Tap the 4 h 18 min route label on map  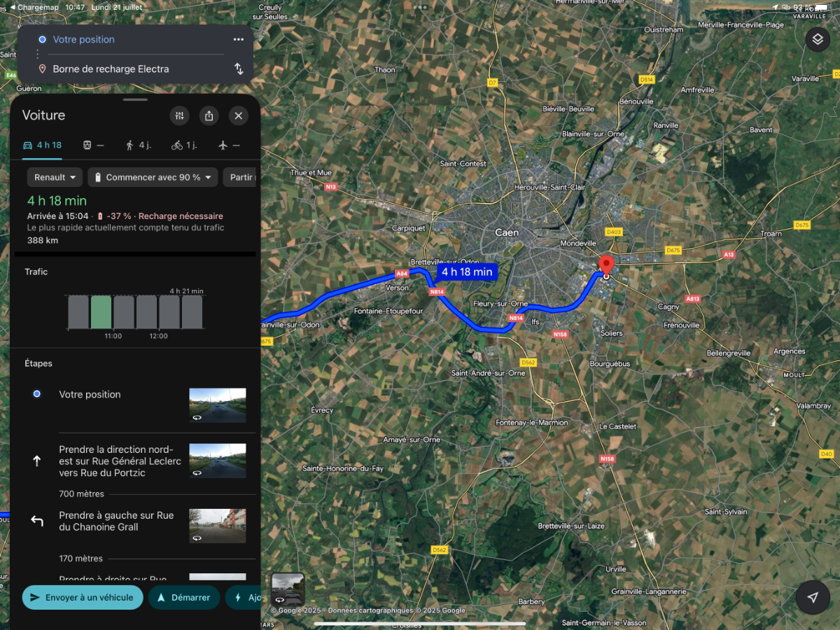pos(467,272)
